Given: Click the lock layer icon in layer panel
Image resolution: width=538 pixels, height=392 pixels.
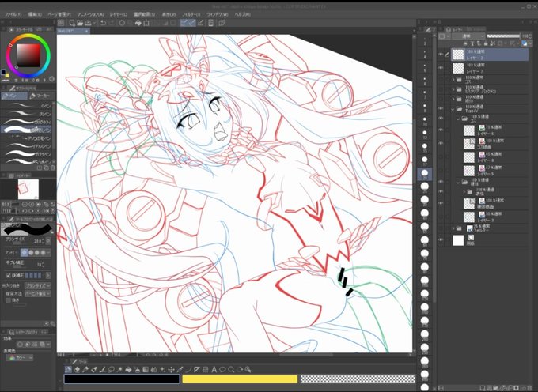Looking at the screenshot, I should [x=486, y=43].
